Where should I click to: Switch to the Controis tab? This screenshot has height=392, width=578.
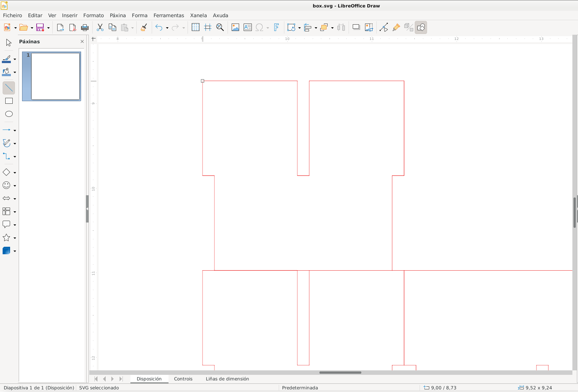(x=183, y=379)
